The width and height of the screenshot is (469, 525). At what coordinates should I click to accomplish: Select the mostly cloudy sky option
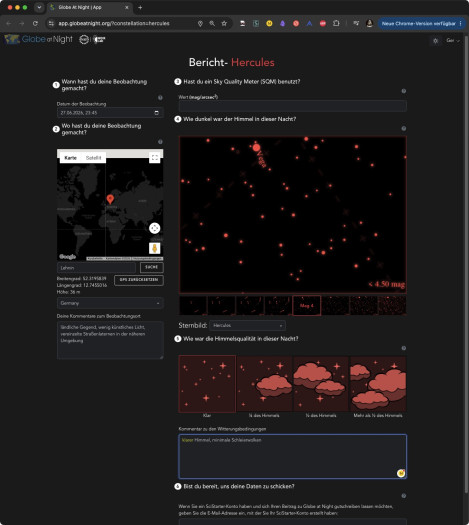(378, 384)
